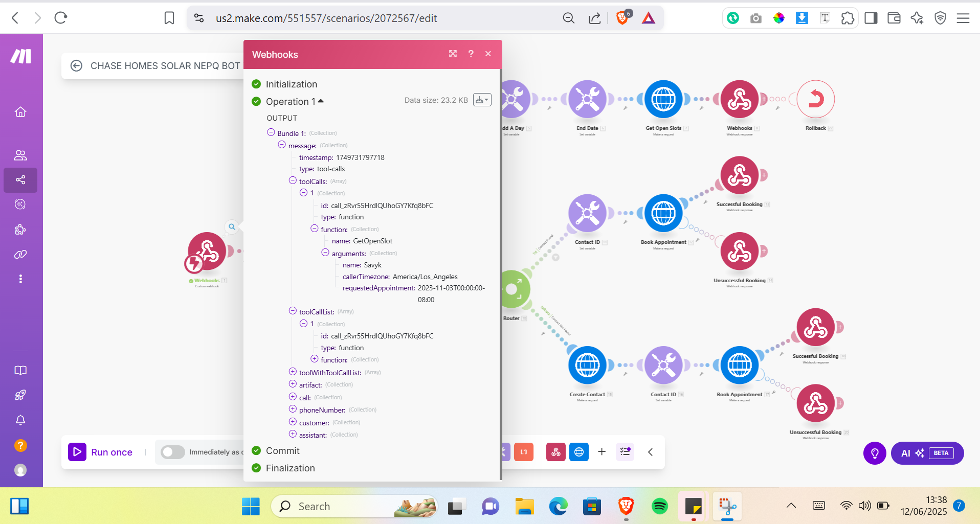This screenshot has width=980, height=524.
Task: Click the plus icon in favorites toolbar
Action: (602, 452)
